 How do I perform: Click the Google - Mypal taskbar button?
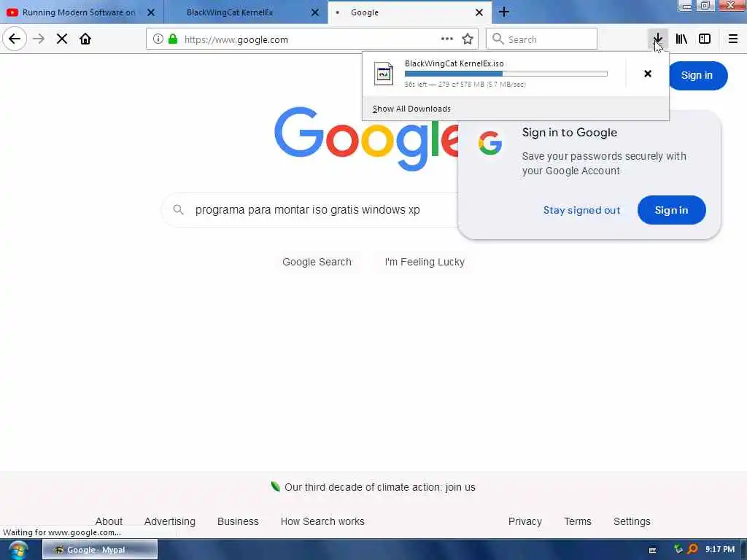(100, 550)
